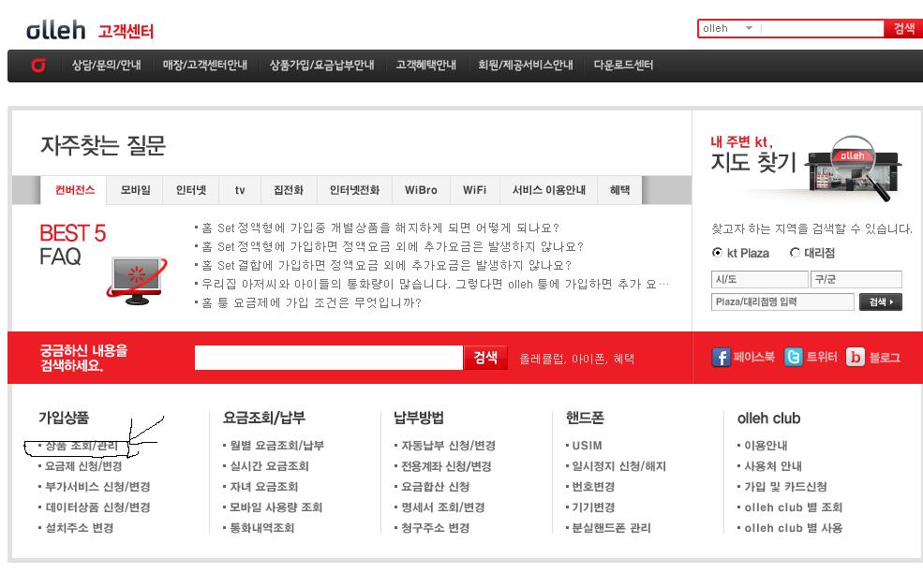This screenshot has width=923, height=588.
Task: Open 상품 조회/관리 link
Action: [x=82, y=446]
